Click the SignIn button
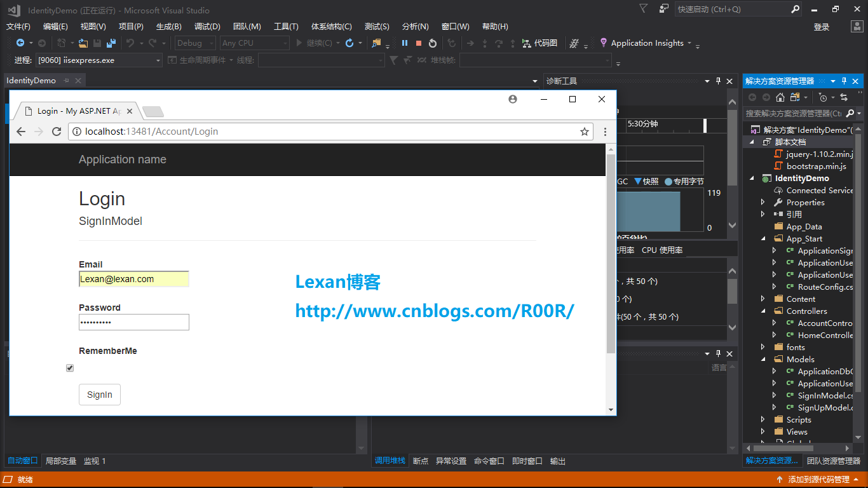 (100, 395)
